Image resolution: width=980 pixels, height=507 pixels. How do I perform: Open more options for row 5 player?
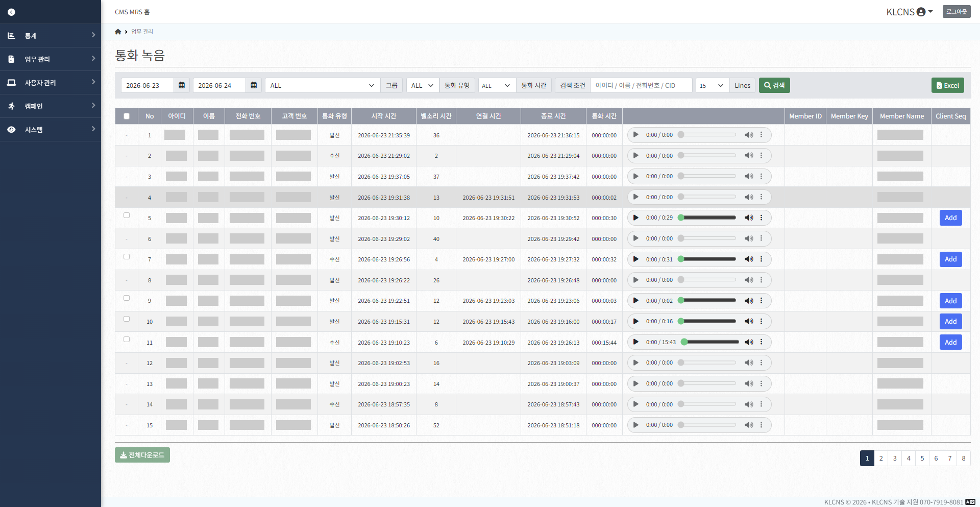coord(761,218)
